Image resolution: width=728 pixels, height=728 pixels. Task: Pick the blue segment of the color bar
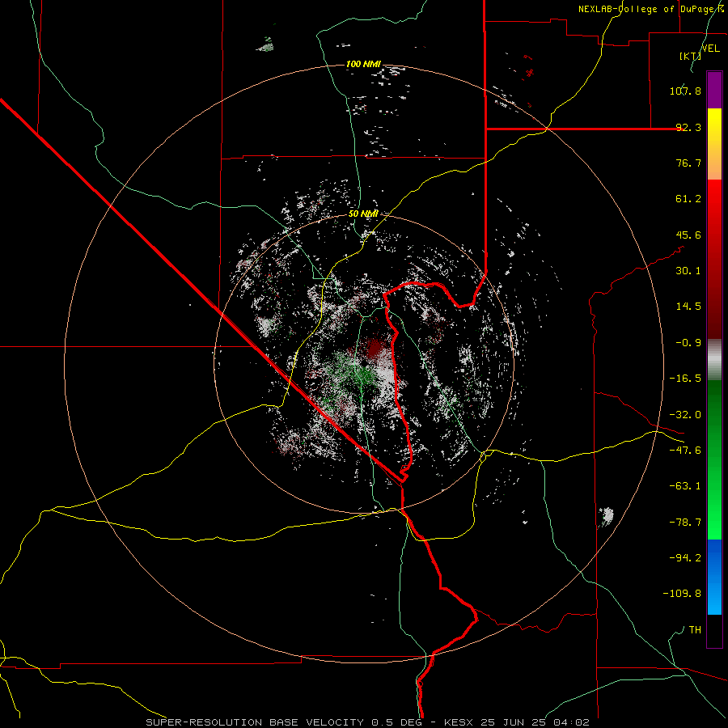coord(714,577)
